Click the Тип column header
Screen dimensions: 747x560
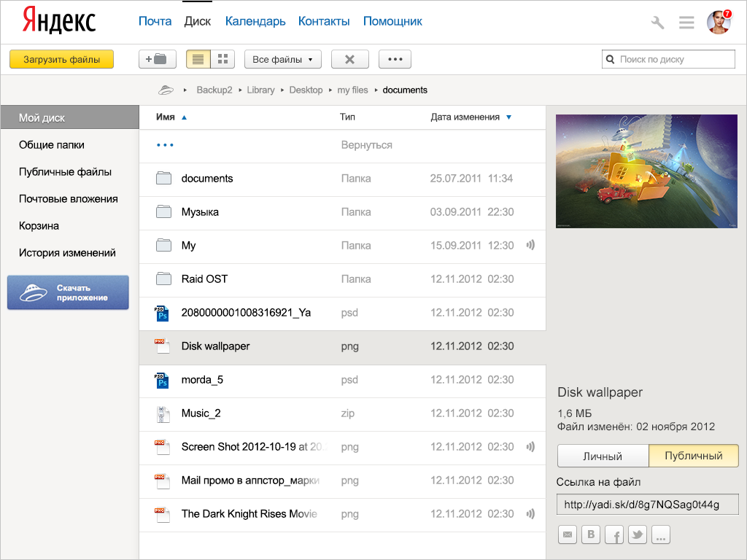[x=347, y=117]
